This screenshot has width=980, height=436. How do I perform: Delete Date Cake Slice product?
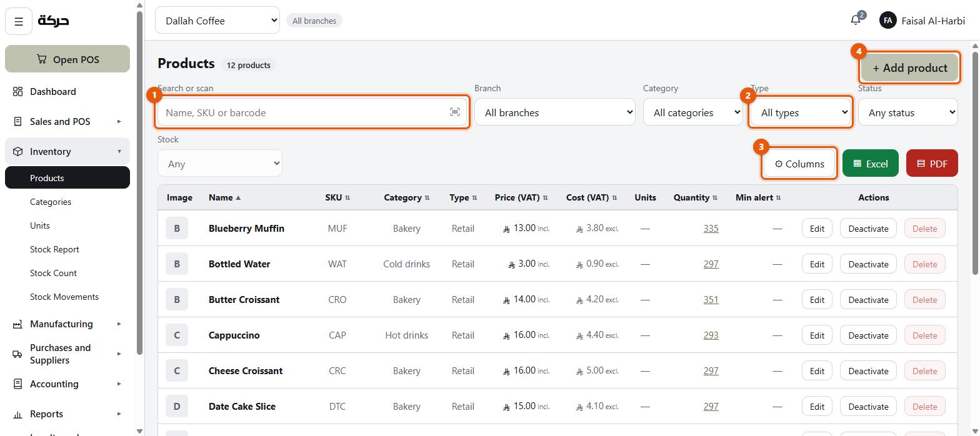tap(924, 407)
